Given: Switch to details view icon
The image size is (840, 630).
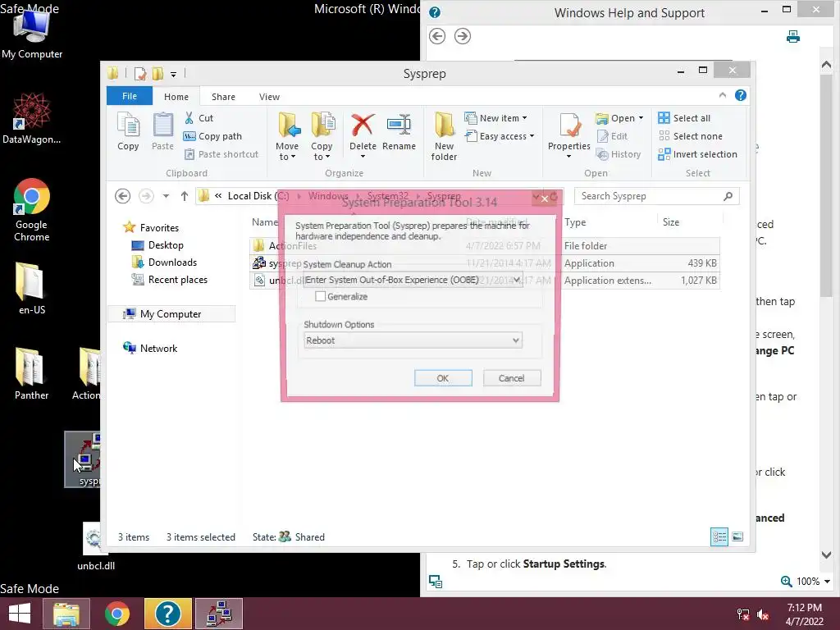Looking at the screenshot, I should click(719, 536).
